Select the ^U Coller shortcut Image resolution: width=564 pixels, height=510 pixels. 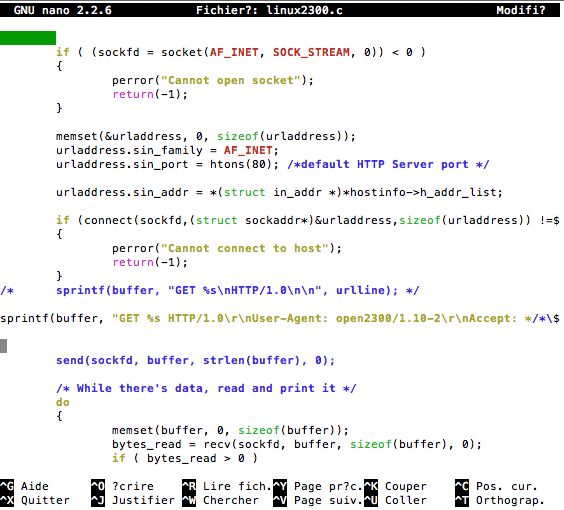click(x=395, y=500)
